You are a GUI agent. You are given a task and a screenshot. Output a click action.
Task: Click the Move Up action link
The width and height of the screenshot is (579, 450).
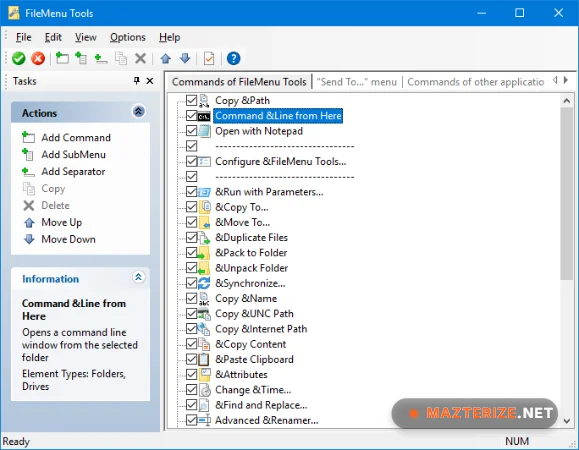[62, 223]
